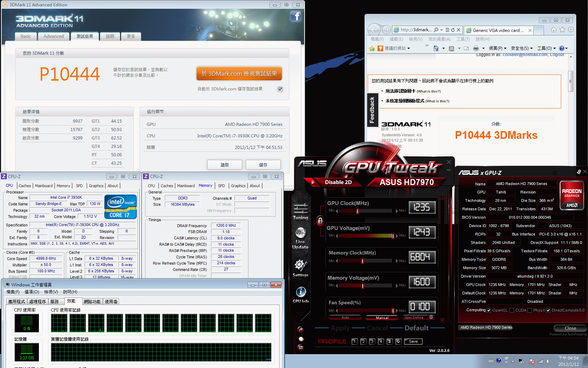Expand RSS feeds dropdown arrow in IE

pyautogui.click(x=459, y=48)
